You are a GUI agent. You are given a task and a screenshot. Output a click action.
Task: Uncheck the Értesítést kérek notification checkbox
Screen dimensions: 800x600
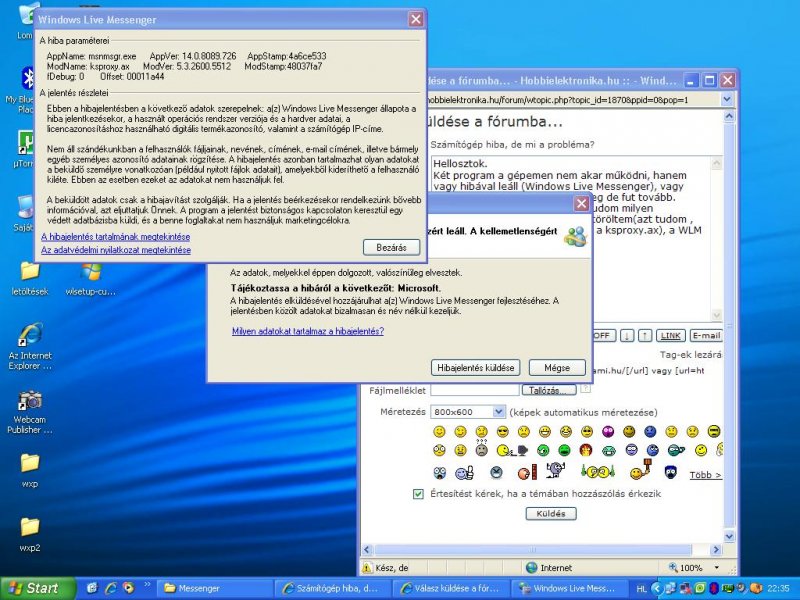pos(418,494)
